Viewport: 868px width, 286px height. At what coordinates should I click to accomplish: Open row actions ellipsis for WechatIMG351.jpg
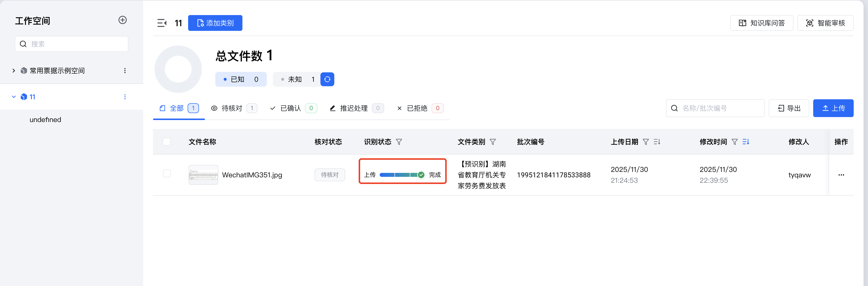tap(841, 175)
